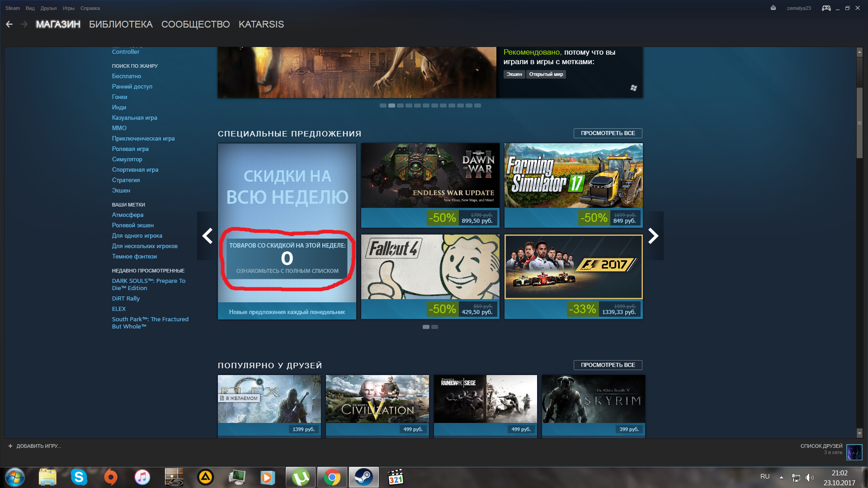Open Chrome from the taskbar
Image resolution: width=868 pixels, height=488 pixels.
point(332,477)
